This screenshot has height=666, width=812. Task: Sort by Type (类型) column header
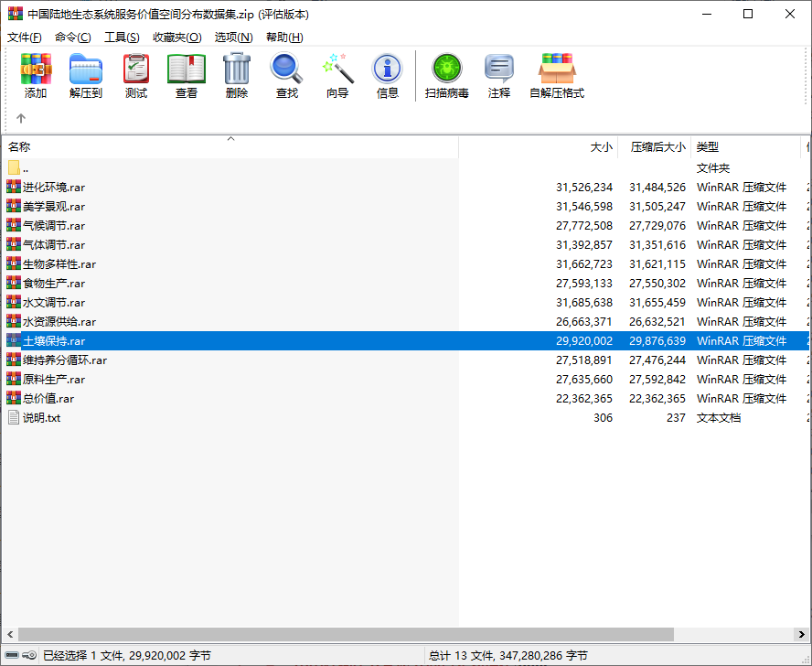pyautogui.click(x=746, y=147)
